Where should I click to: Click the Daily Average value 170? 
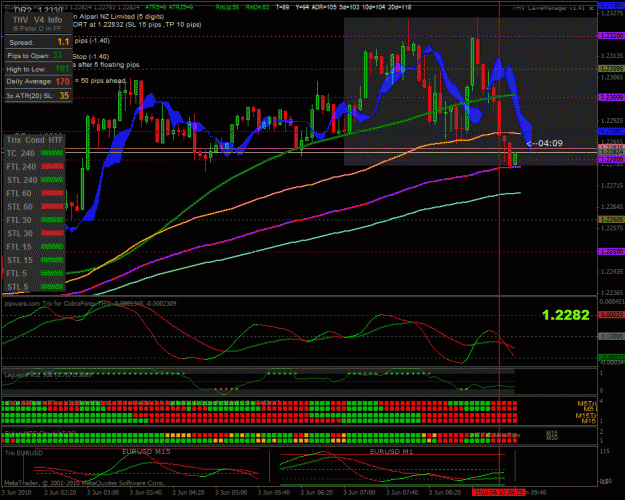[x=63, y=82]
